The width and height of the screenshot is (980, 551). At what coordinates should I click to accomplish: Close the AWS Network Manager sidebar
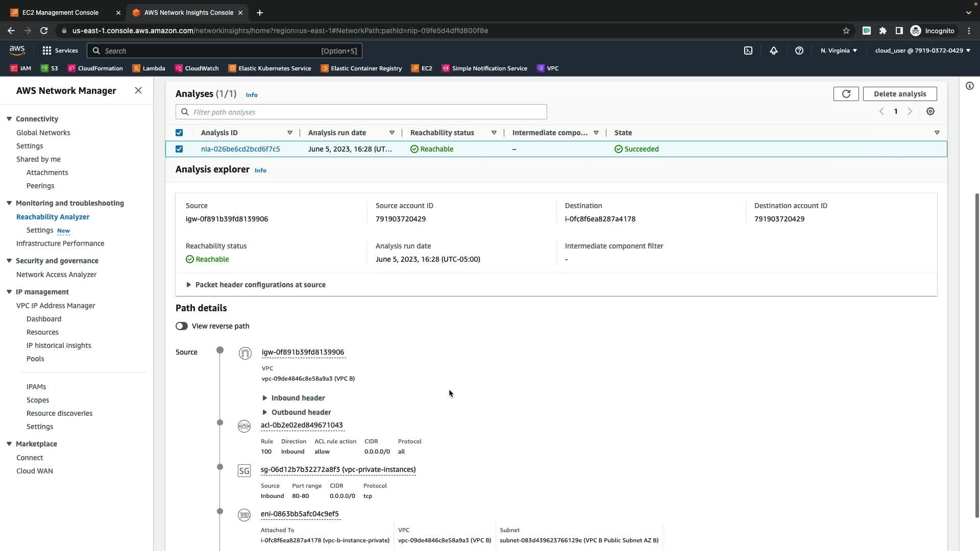tap(138, 90)
